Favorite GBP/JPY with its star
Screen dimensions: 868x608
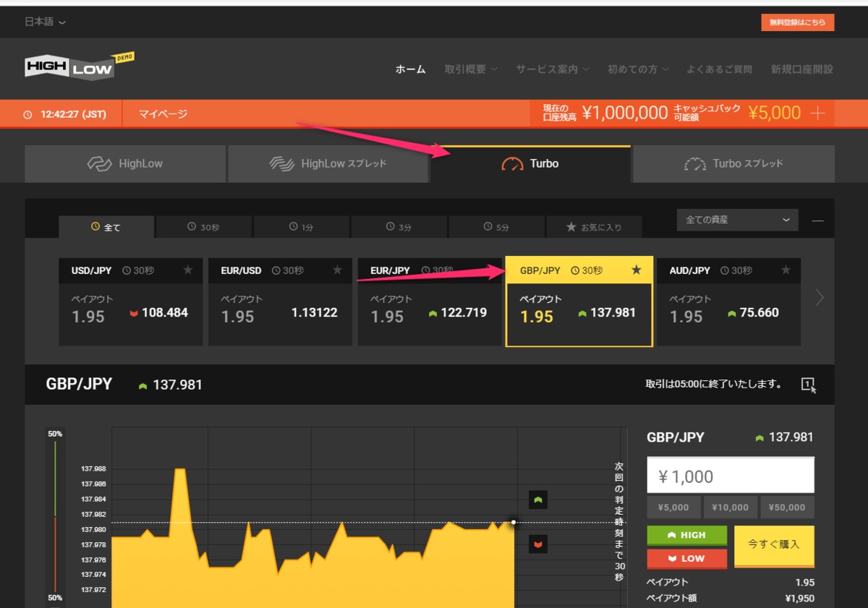(x=637, y=270)
